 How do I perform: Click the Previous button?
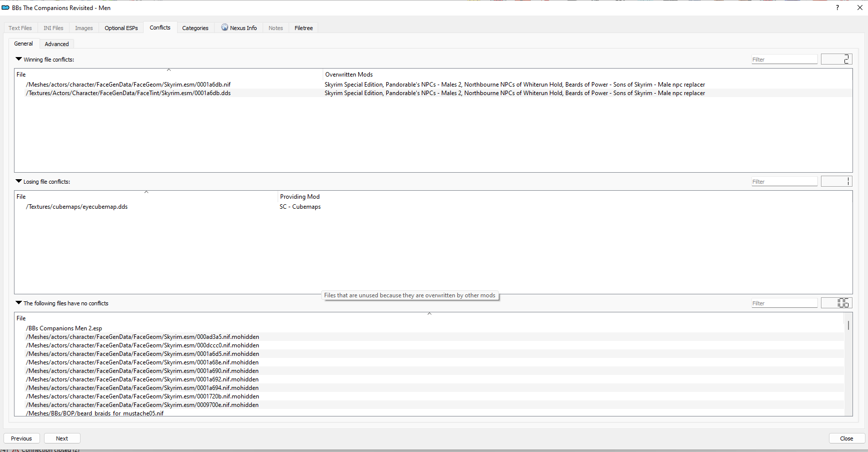coord(22,438)
